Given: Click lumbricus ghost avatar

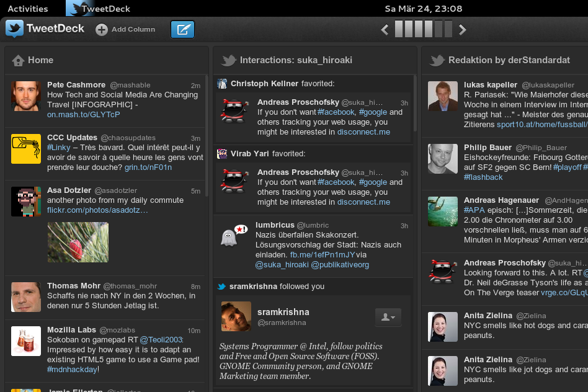Looking at the screenshot, I should click(x=234, y=236).
